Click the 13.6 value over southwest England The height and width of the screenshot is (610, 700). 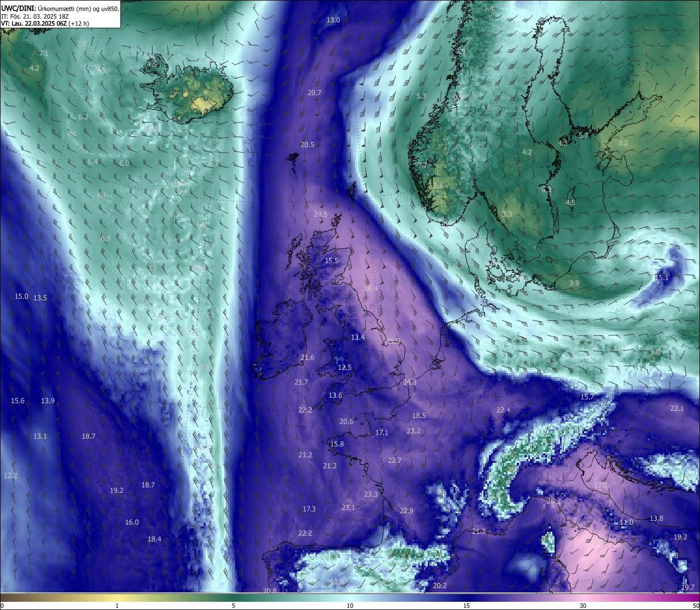335,395
